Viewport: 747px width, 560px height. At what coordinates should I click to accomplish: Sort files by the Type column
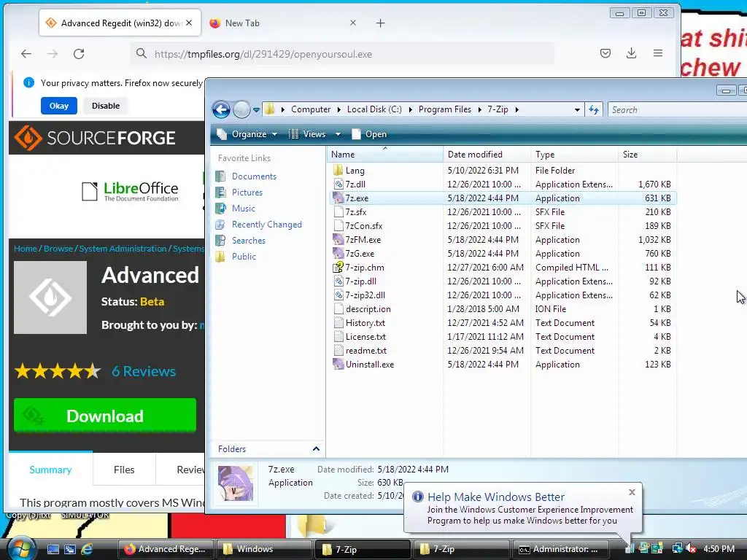[574, 155]
